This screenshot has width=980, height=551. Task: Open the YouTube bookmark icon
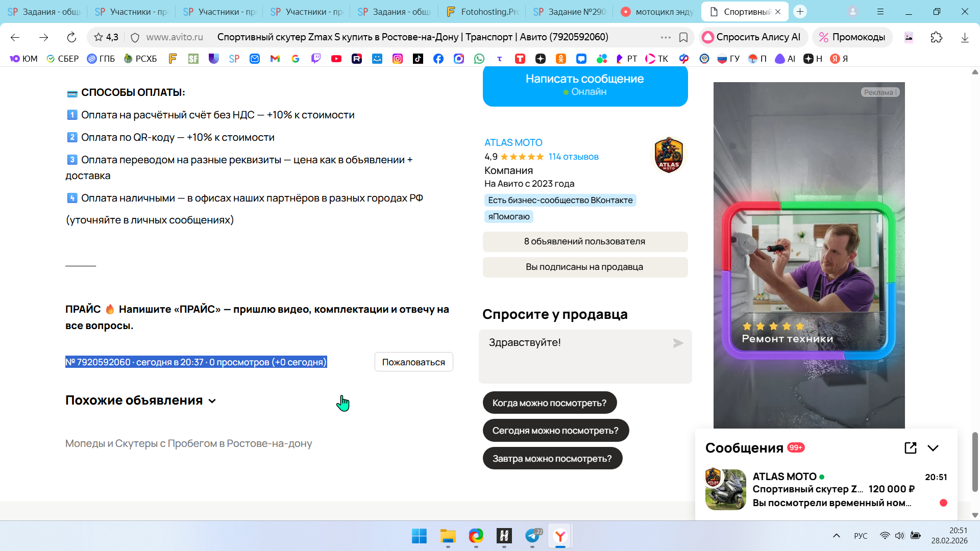click(336, 59)
